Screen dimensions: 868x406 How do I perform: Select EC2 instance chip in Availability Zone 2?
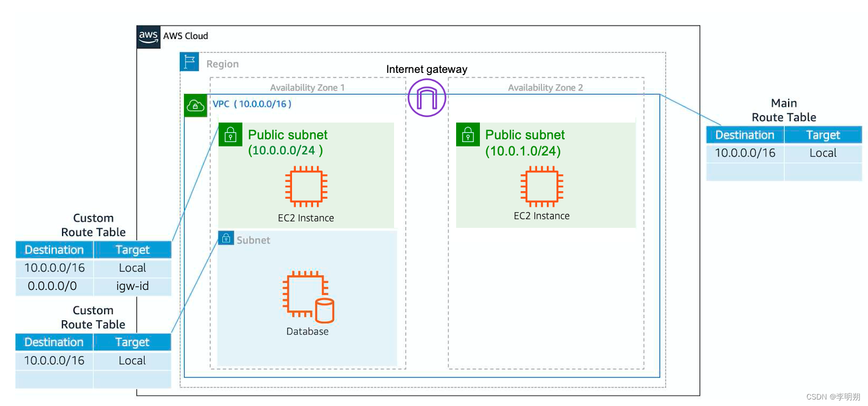coord(541,186)
